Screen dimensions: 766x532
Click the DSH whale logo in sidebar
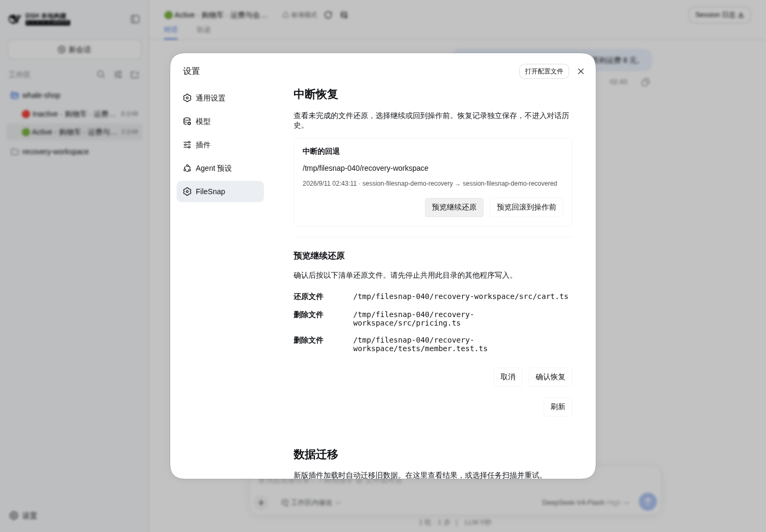15,19
